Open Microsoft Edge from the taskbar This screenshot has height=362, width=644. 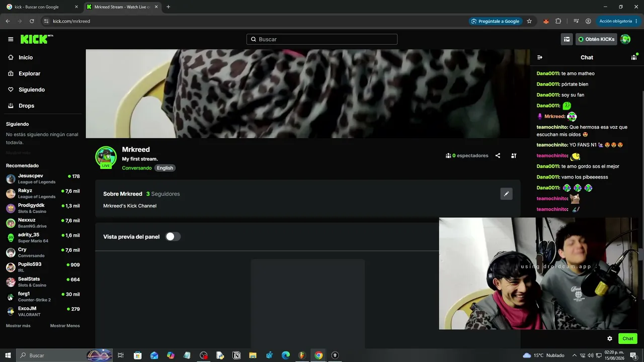(x=286, y=355)
